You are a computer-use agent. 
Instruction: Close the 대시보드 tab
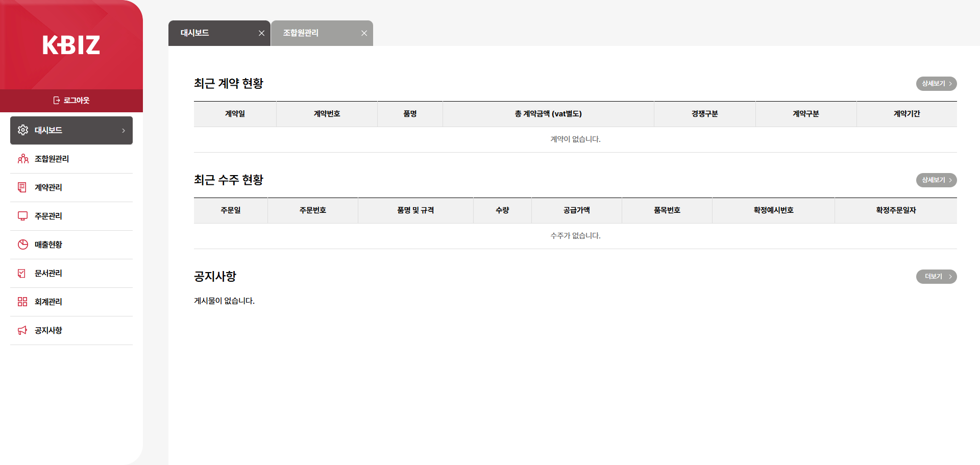(x=261, y=33)
